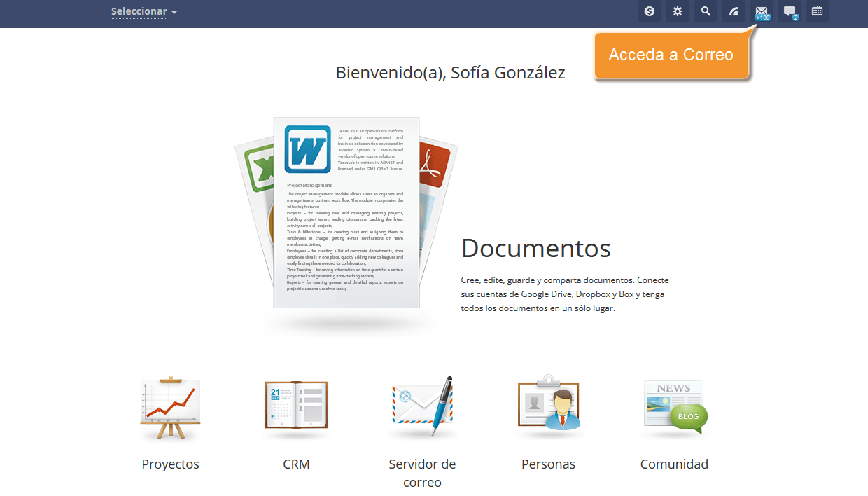
Task: Expand the Seleccionar dropdown menu
Action: (x=144, y=11)
